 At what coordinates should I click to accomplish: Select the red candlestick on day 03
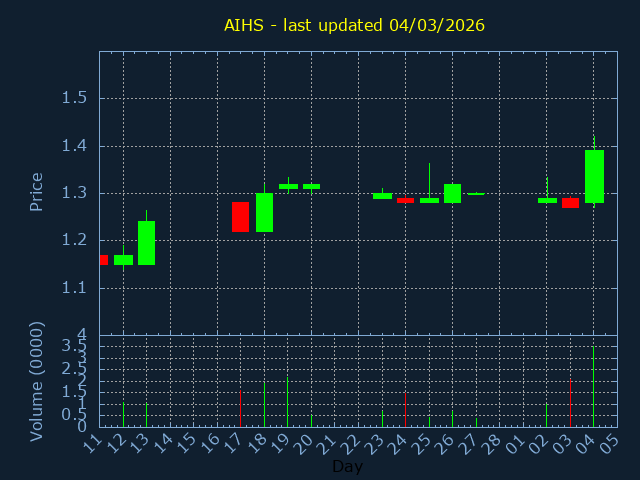[x=570, y=203]
